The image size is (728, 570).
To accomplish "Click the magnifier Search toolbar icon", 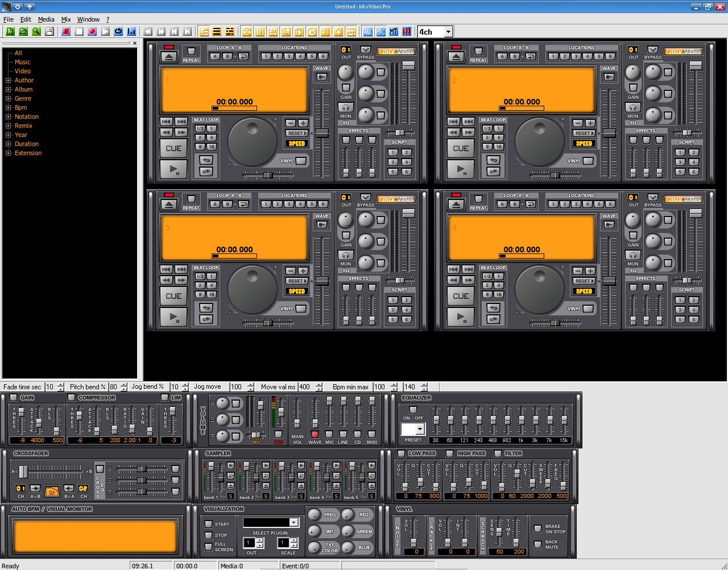I will pyautogui.click(x=36, y=32).
